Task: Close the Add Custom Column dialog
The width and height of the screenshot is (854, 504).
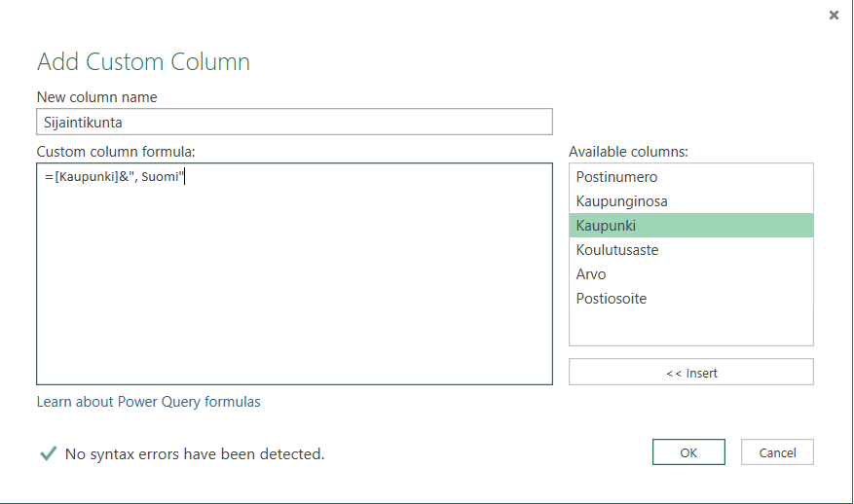Action: pyautogui.click(x=834, y=15)
